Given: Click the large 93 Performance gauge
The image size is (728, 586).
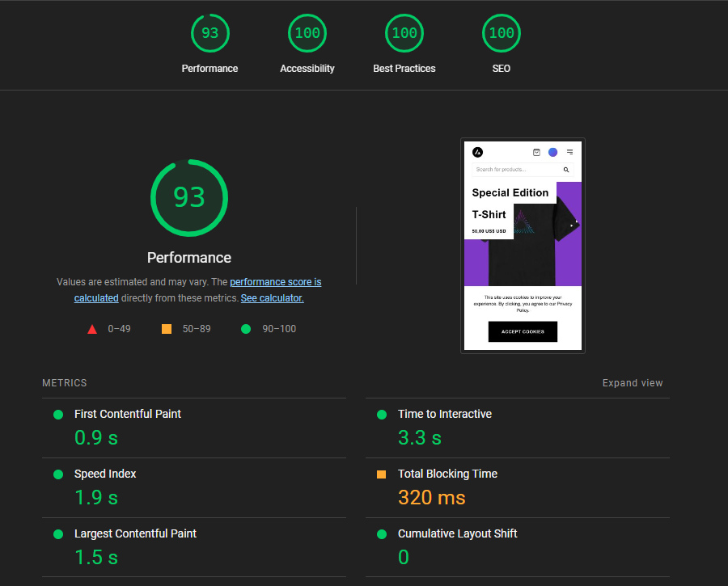Looking at the screenshot, I should [x=189, y=198].
